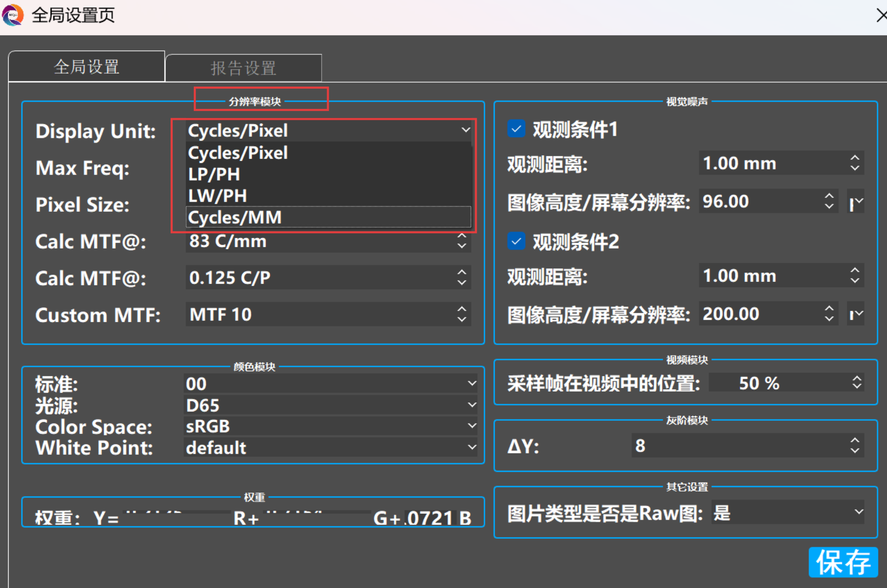This screenshot has width=887, height=588.
Task: Decrease the 96.00 图像高度 value
Action: pos(829,206)
